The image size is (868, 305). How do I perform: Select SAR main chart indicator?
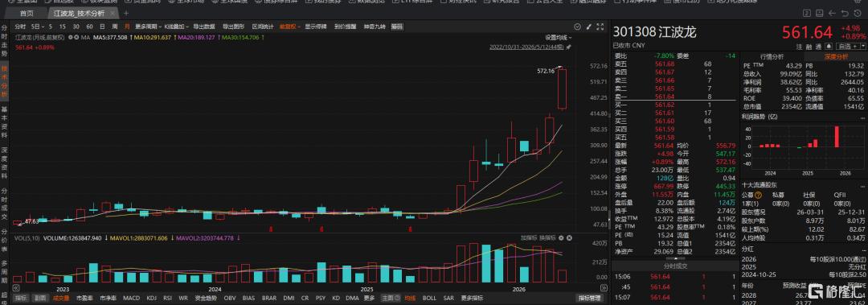[x=448, y=299]
